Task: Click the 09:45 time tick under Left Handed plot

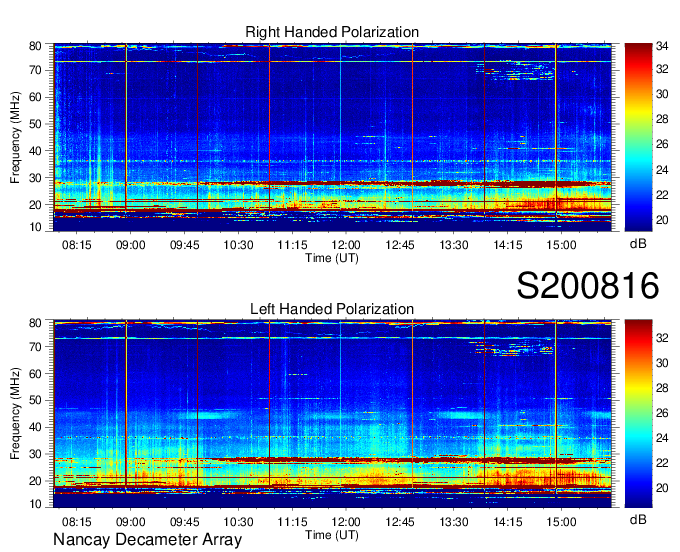Action: (x=184, y=522)
